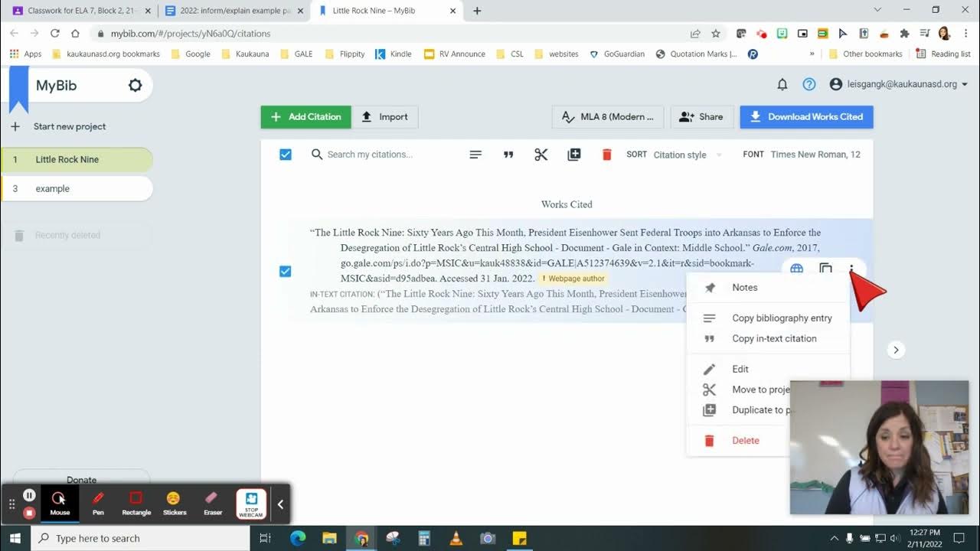980x551 pixels.
Task: Open the notifications bell
Action: (x=782, y=84)
